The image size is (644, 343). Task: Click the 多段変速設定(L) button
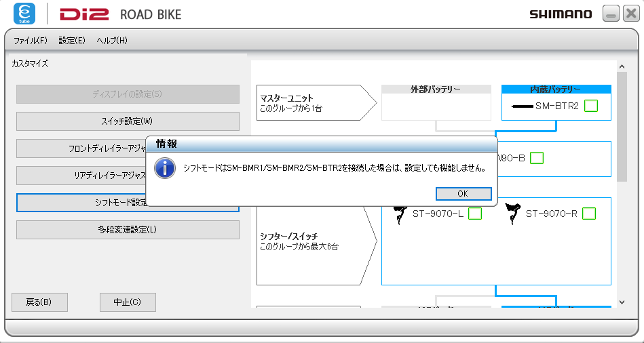[x=128, y=230]
